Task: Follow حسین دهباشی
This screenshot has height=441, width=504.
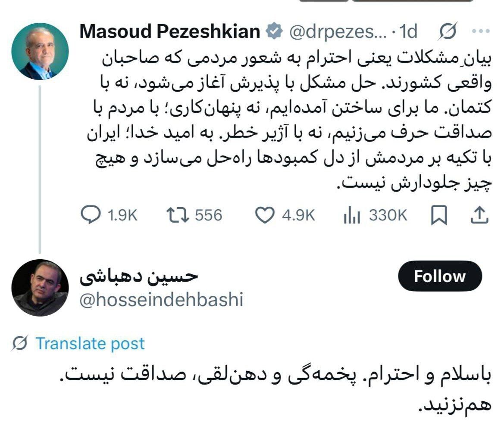Action: coord(439,276)
